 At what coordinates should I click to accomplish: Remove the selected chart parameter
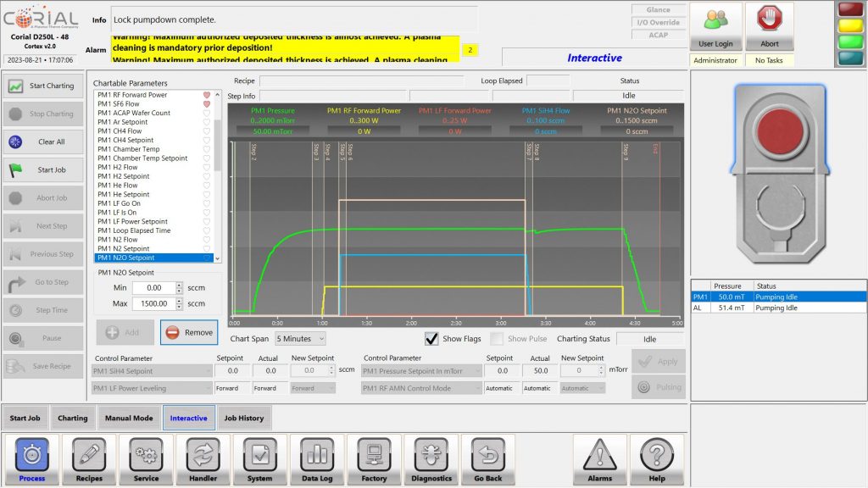[189, 332]
